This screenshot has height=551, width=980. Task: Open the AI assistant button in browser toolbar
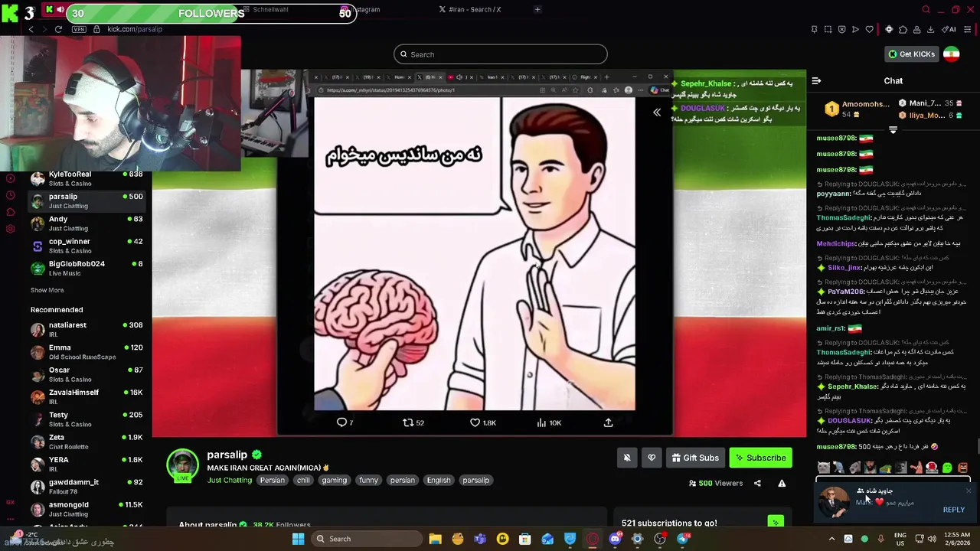[x=949, y=30]
